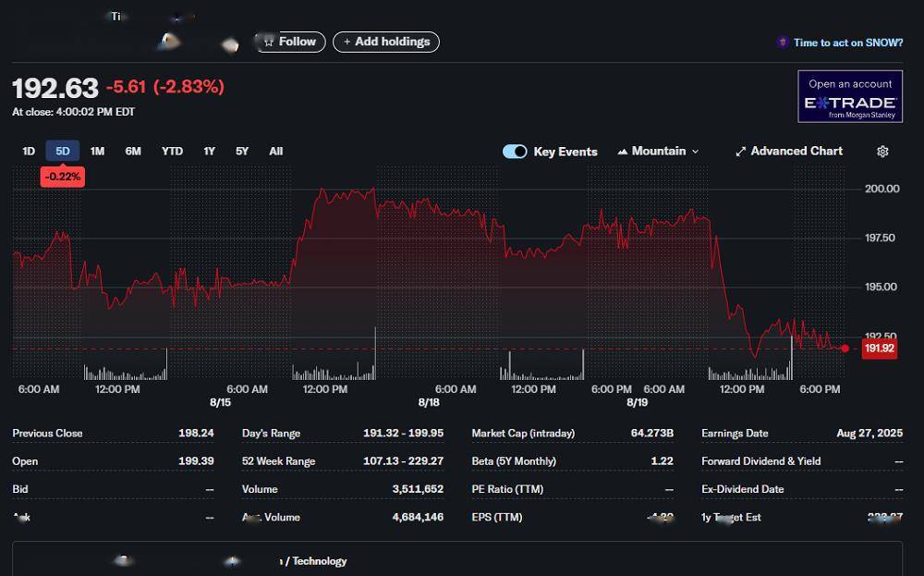Click the red current price marker dot
This screenshot has width=924, height=576.
coord(845,349)
